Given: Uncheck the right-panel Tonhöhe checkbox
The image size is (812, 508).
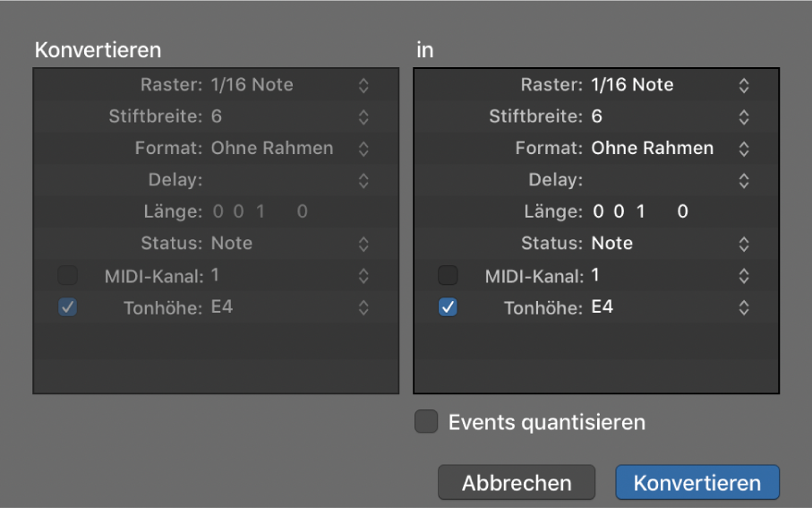Looking at the screenshot, I should [449, 308].
